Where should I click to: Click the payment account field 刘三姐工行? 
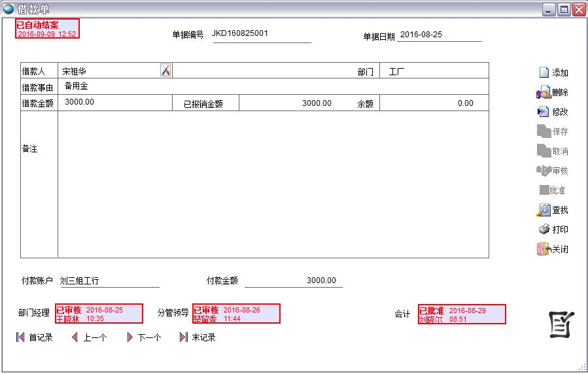109,281
